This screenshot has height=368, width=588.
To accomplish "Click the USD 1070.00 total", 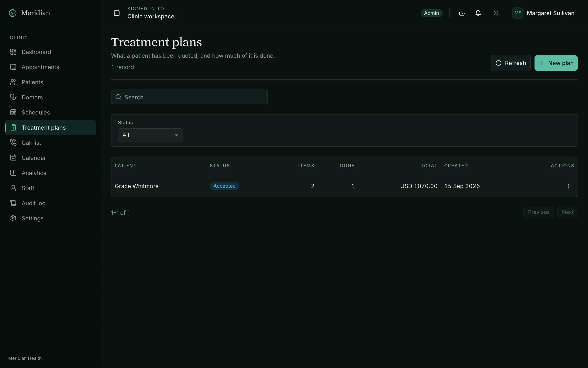I will tap(419, 186).
